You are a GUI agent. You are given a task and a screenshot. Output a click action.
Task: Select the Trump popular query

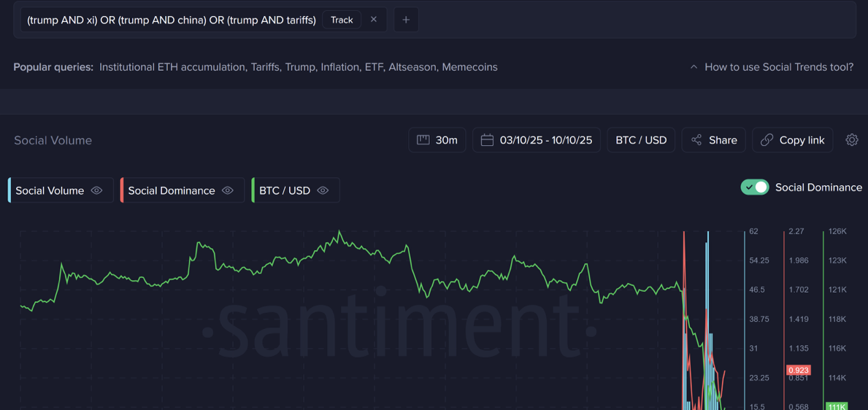point(300,67)
